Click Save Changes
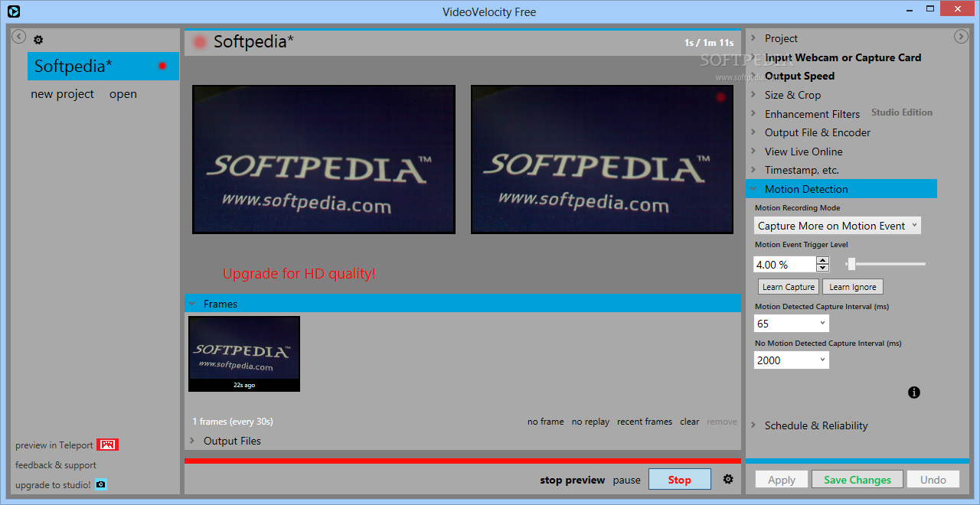 857,480
